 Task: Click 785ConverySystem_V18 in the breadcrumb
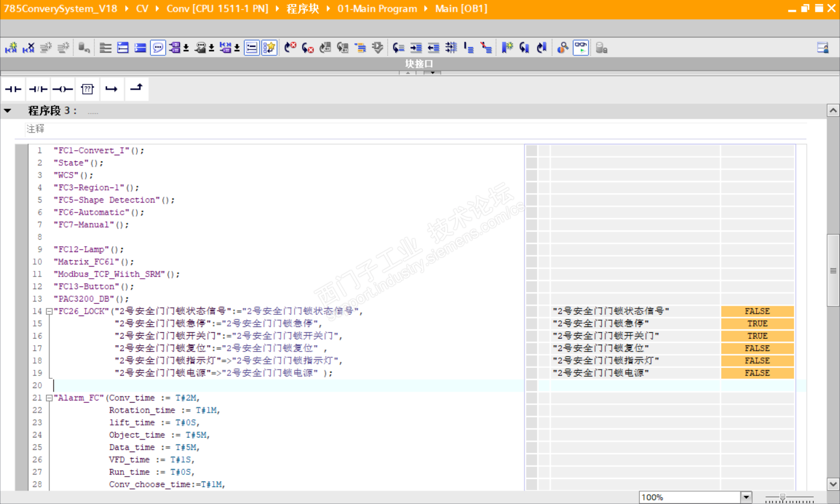(x=61, y=9)
